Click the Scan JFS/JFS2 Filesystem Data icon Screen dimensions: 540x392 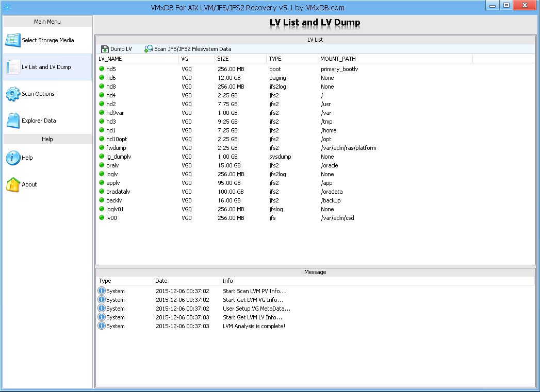[x=149, y=49]
